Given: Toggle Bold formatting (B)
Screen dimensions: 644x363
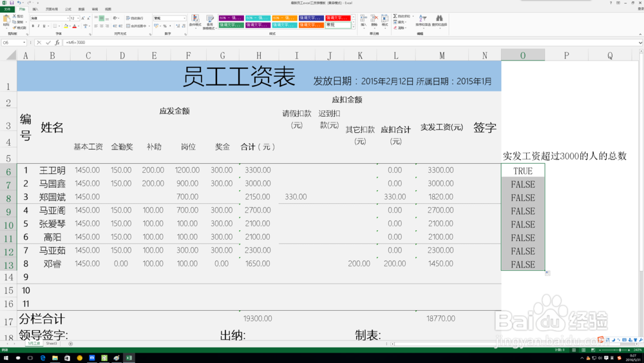Looking at the screenshot, I should point(33,26).
